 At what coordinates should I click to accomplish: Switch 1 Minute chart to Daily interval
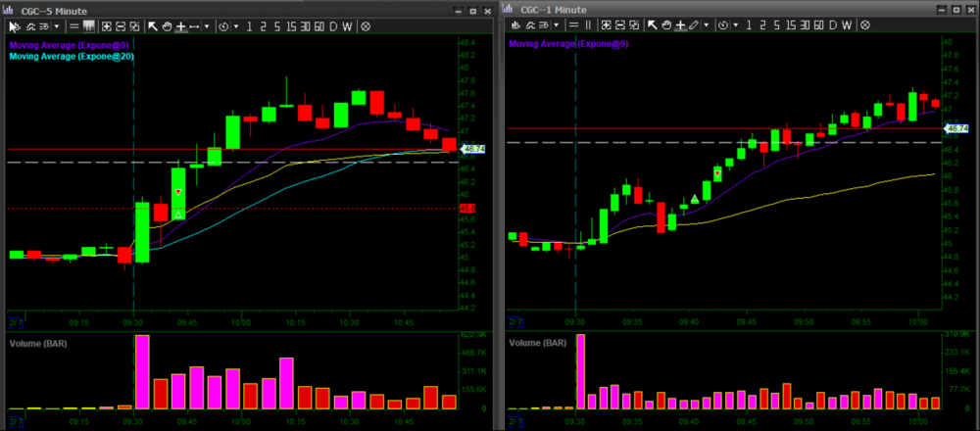point(832,25)
